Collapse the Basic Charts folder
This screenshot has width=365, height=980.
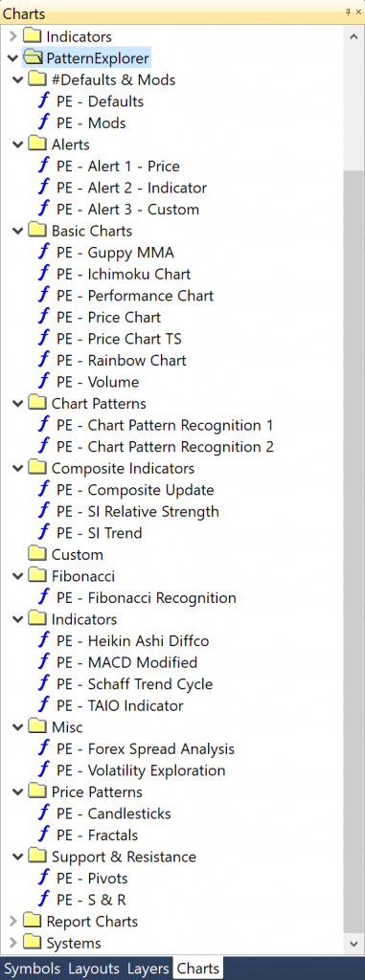coord(17,231)
